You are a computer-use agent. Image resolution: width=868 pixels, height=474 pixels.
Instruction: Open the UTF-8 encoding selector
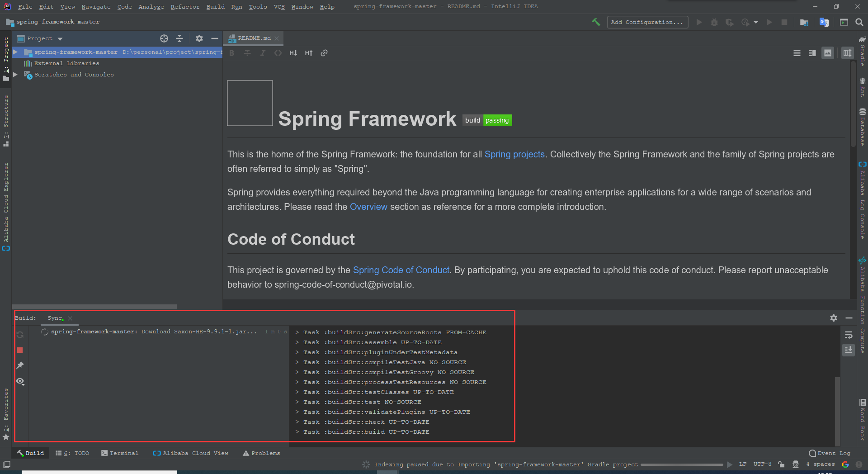coord(762,465)
